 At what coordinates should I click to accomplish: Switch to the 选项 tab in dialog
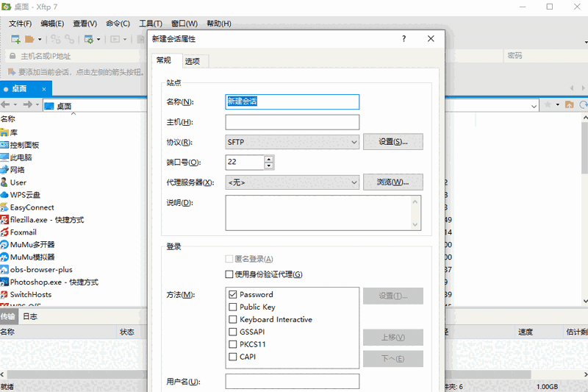[x=193, y=61]
